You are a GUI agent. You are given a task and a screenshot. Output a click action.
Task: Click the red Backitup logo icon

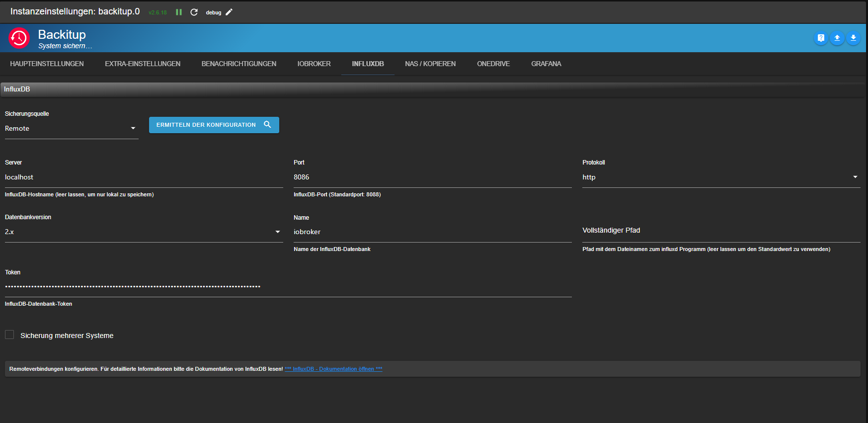pyautogui.click(x=19, y=38)
